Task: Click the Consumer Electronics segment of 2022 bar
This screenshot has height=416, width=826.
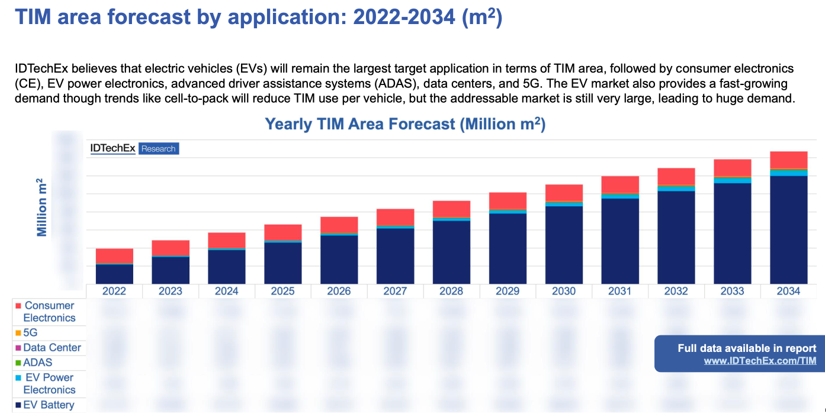Action: click(114, 256)
